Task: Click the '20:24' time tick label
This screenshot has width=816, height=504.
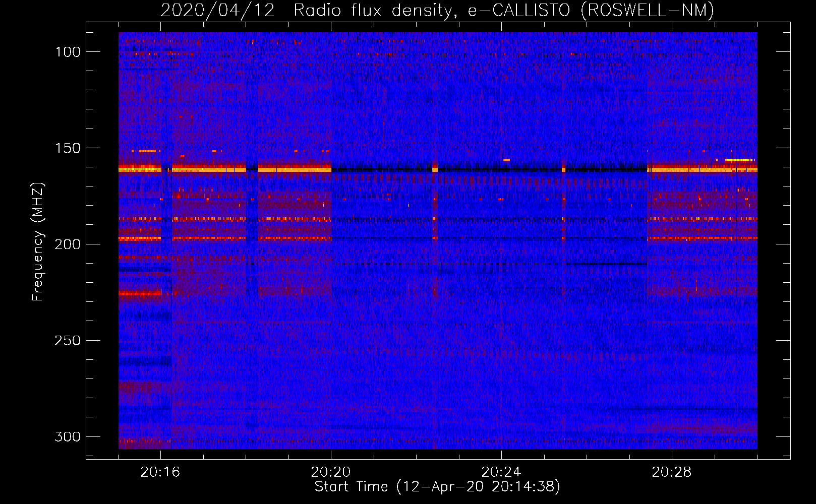Action: pyautogui.click(x=501, y=472)
